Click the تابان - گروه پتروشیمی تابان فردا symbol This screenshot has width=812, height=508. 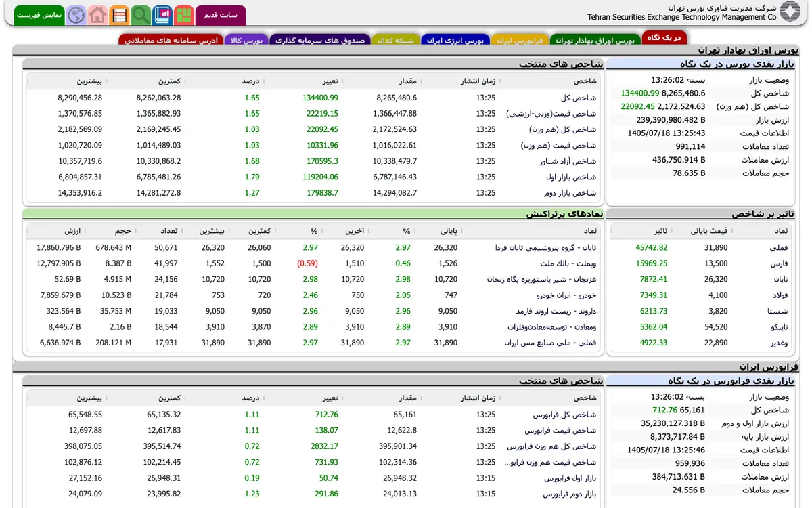click(x=545, y=248)
